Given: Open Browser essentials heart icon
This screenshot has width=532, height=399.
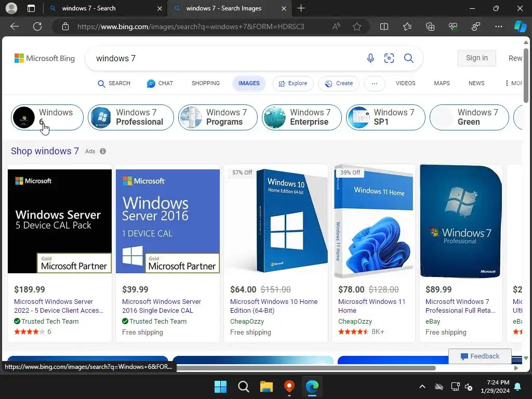Looking at the screenshot, I should click(x=453, y=26).
